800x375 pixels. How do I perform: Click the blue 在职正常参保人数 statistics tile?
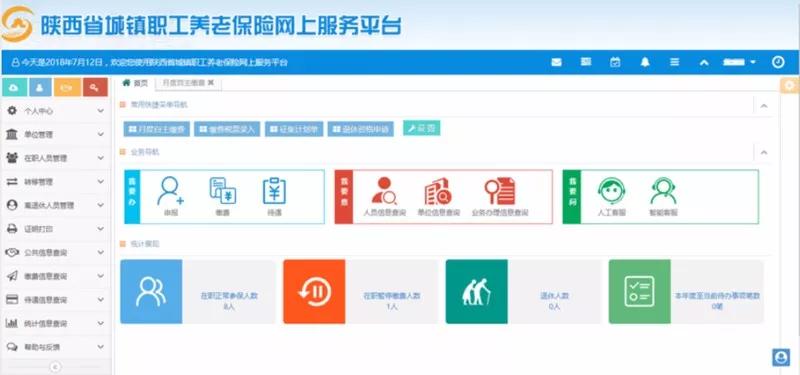(197, 292)
